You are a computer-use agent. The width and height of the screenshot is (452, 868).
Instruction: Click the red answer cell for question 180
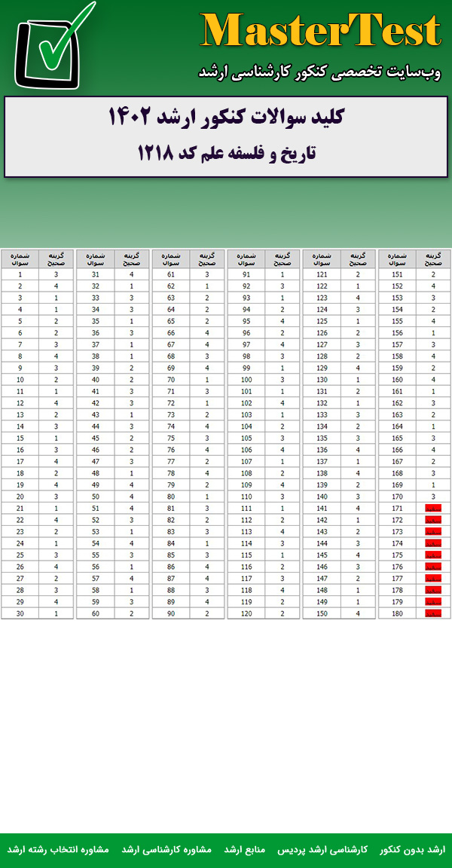433,613
